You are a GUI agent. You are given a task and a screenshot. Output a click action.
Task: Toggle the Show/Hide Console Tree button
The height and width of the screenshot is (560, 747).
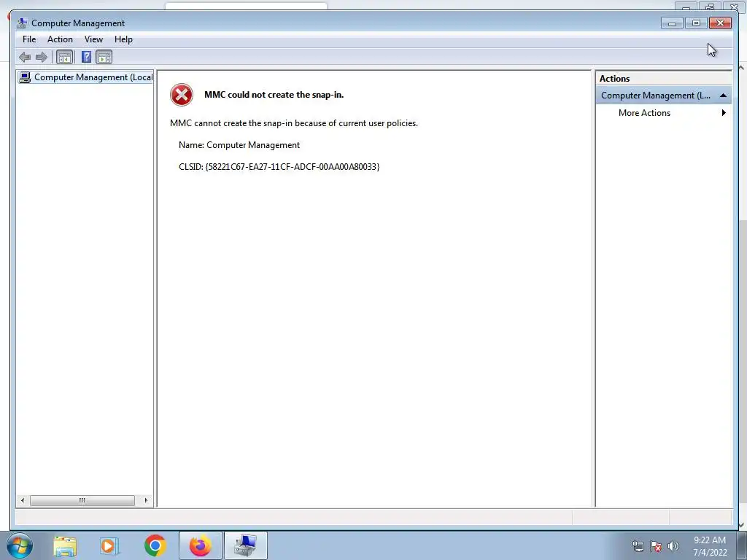click(x=64, y=58)
